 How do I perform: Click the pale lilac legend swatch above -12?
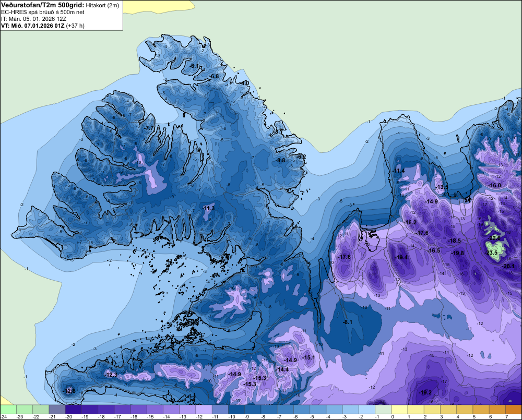[204, 410]
